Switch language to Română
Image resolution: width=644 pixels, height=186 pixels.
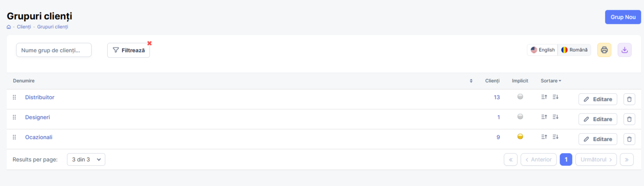coord(574,50)
